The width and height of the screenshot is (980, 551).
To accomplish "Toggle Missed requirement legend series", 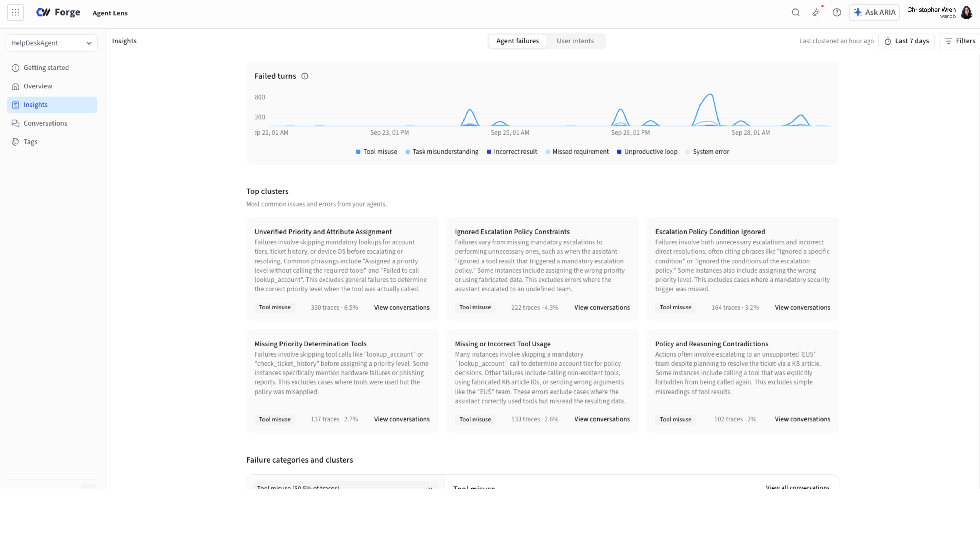I will point(577,152).
